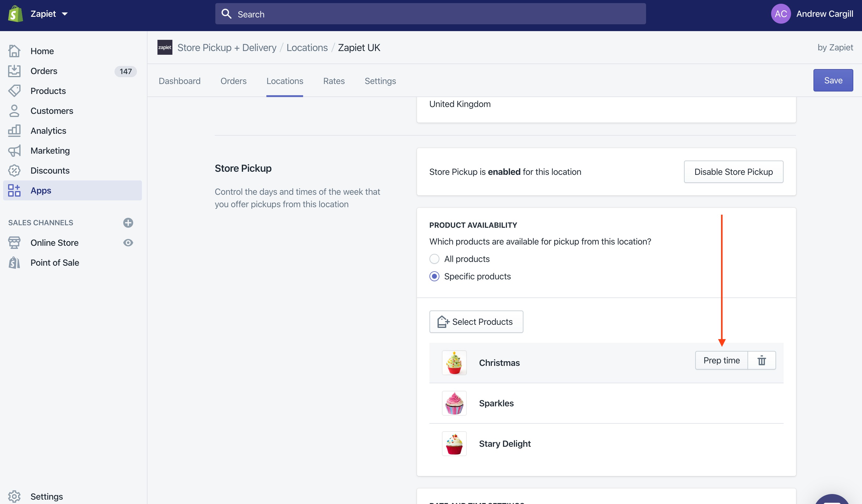Screen dimensions: 862x504
Task: Click the Christmas product name
Action: (499, 363)
